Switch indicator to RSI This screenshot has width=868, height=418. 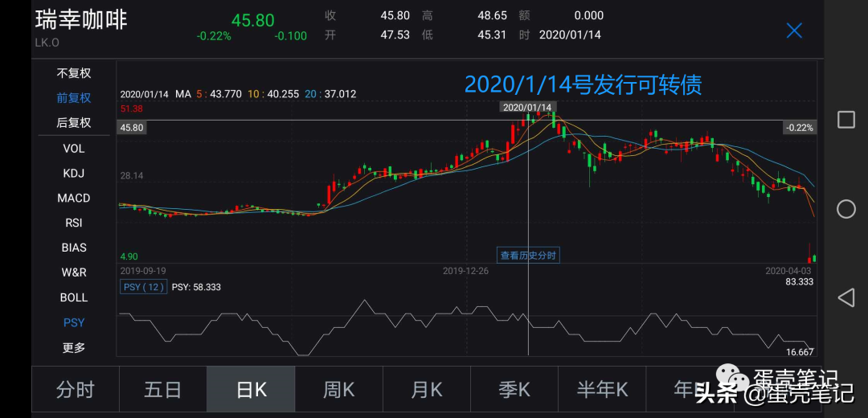tap(74, 223)
